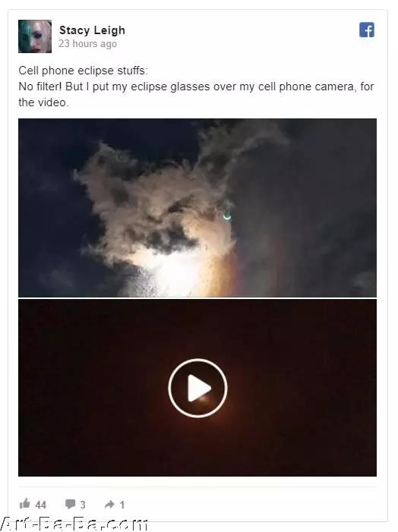Visit the Stacy Leigh name link
This screenshot has width=398, height=532.
pyautogui.click(x=92, y=30)
